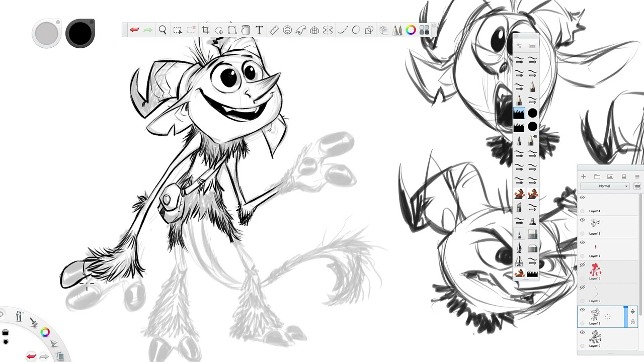Screen dimensions: 644x362
Task: Select the Distort transform tool
Action: pos(232,30)
